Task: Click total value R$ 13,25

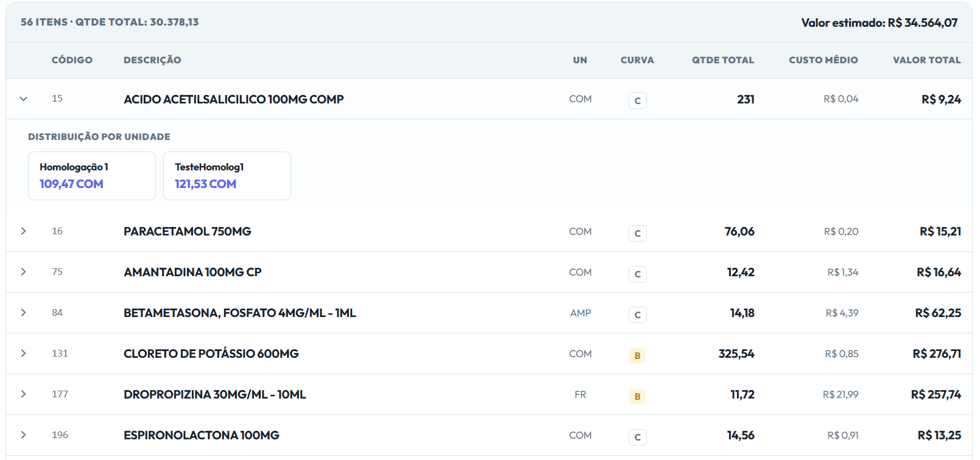Action: click(x=939, y=435)
